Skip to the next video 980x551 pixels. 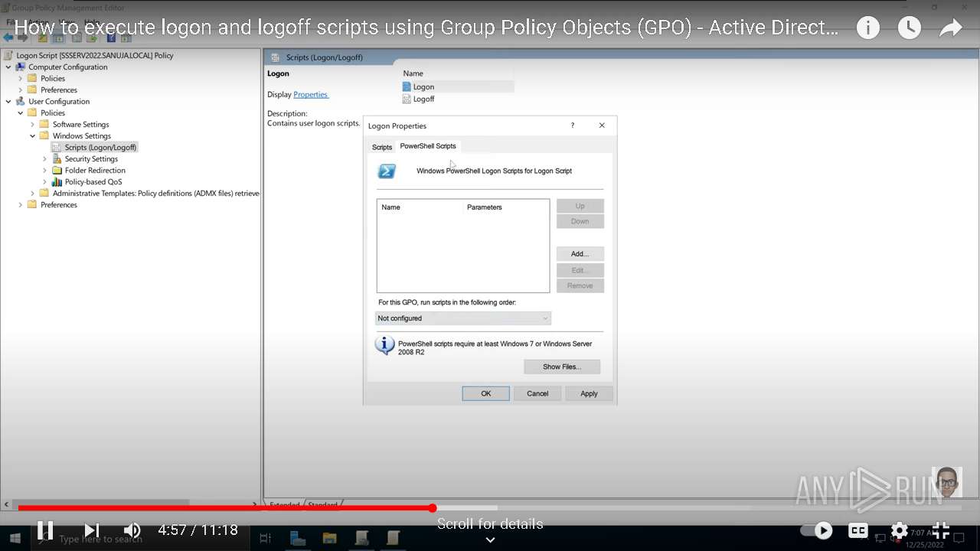[91, 530]
